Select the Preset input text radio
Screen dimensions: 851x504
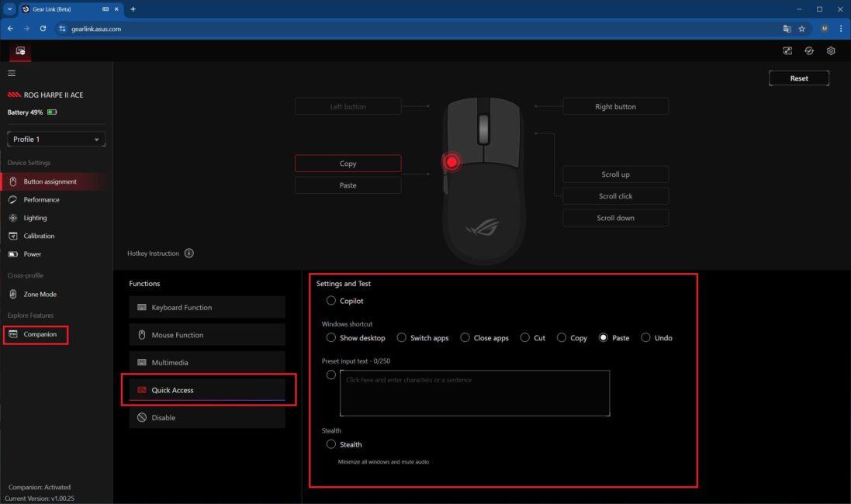331,375
